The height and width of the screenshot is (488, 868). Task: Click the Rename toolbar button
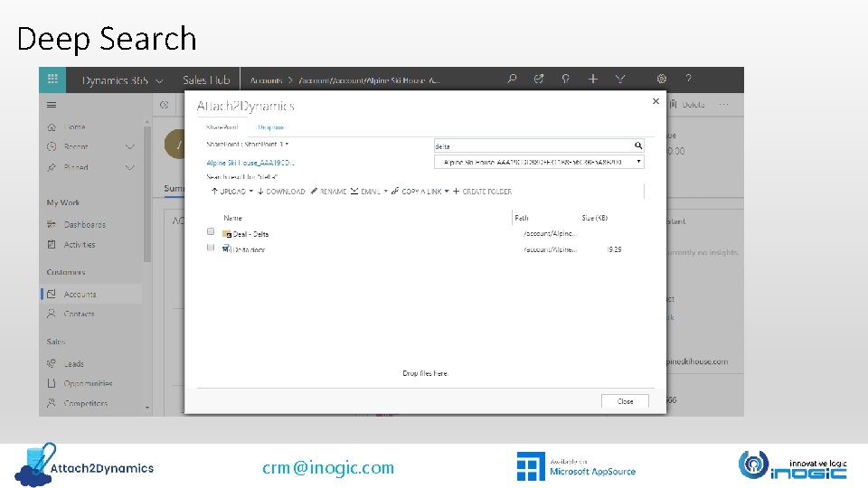pos(328,192)
